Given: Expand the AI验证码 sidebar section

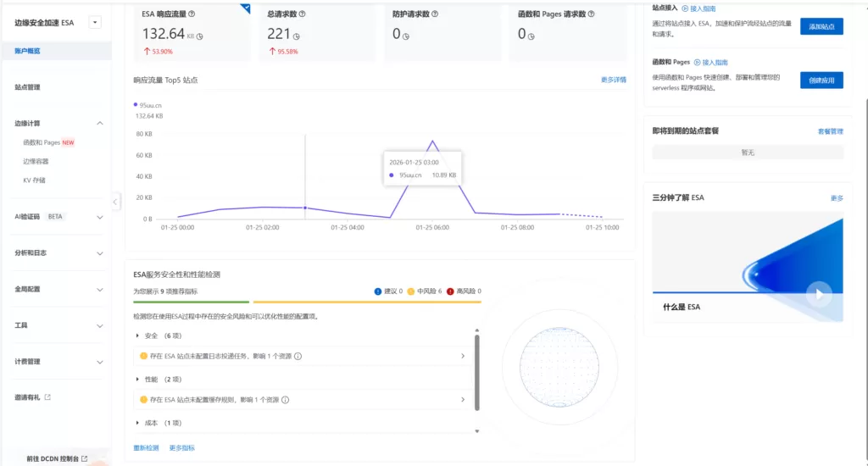Looking at the screenshot, I should point(100,218).
